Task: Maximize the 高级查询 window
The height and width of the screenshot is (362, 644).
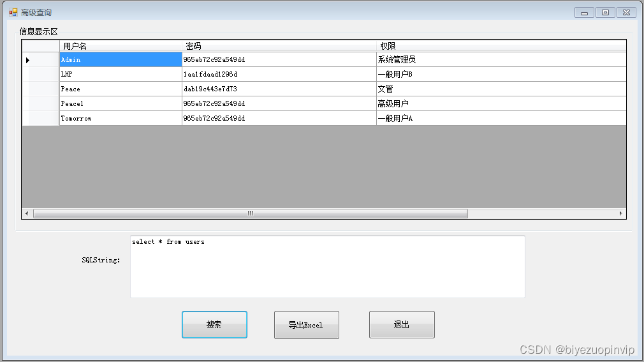Action: pyautogui.click(x=605, y=13)
